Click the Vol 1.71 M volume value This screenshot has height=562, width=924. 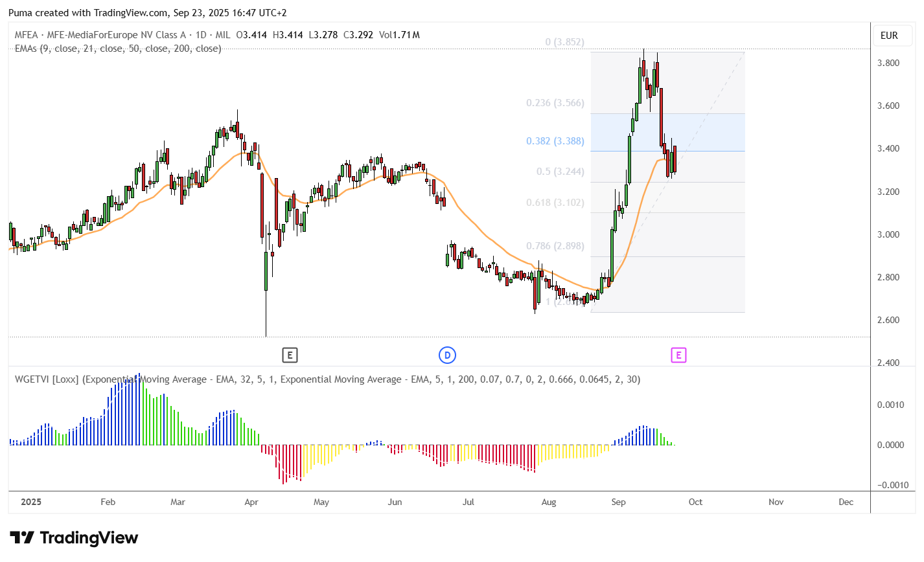tap(399, 35)
